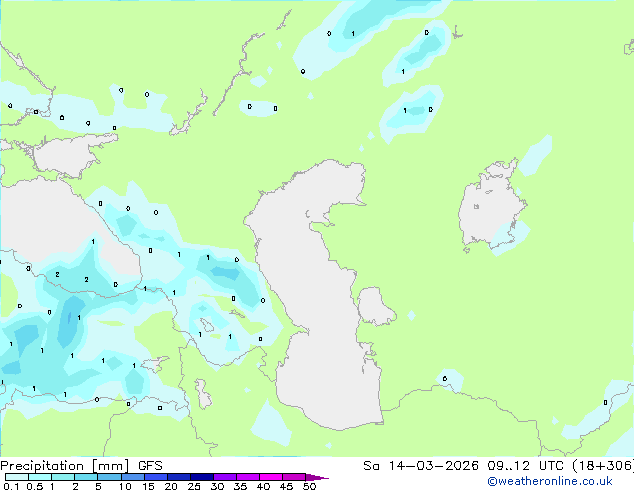
Task: Click the 2 to 5 mm legend swatch
Action: click(86, 477)
